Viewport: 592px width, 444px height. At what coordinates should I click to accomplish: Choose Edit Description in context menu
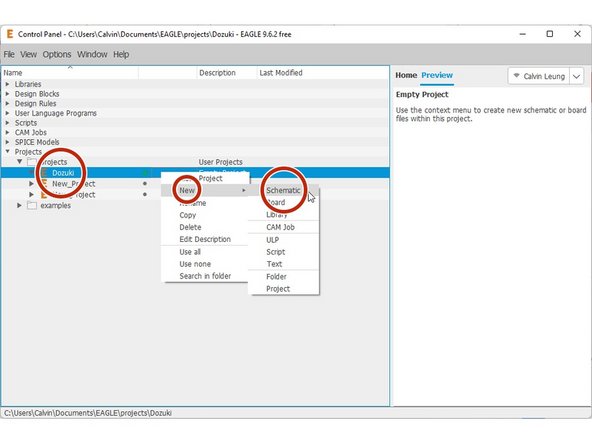[205, 239]
